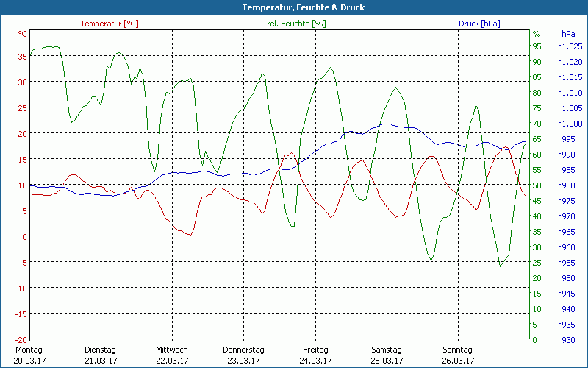The height and width of the screenshot is (368, 588).
Task: Click '60' on the green humidity axis
Action: (537, 155)
